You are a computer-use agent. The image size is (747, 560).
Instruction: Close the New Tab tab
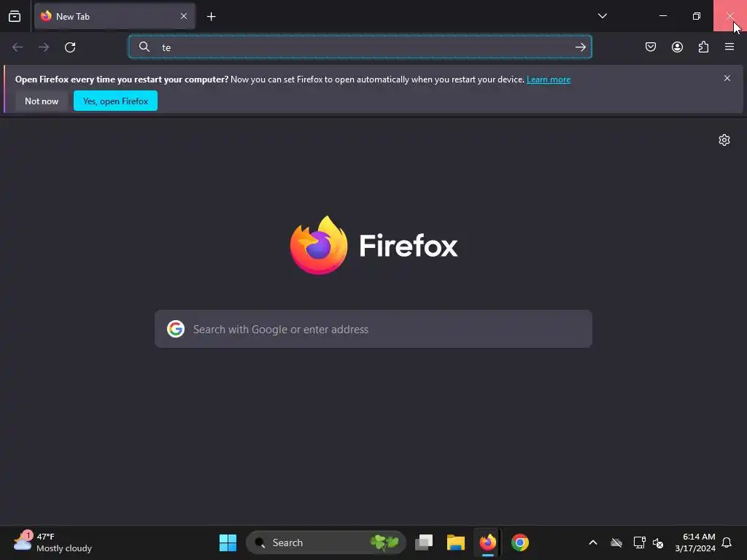[x=183, y=16]
